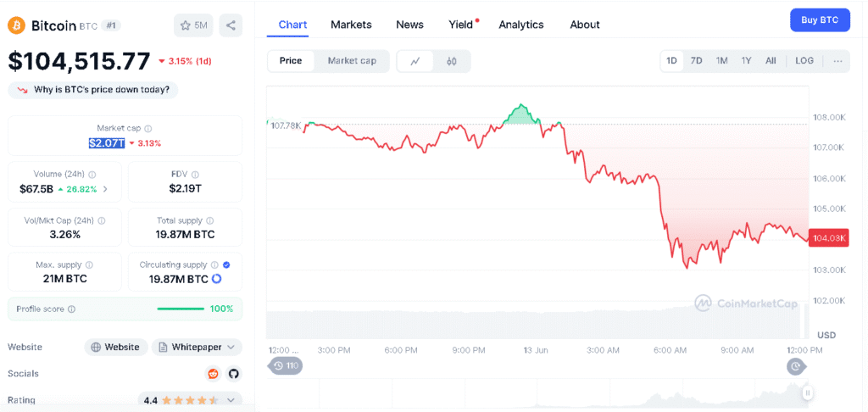Switch to line chart view icon
Screen dimensions: 868x412
pos(415,61)
